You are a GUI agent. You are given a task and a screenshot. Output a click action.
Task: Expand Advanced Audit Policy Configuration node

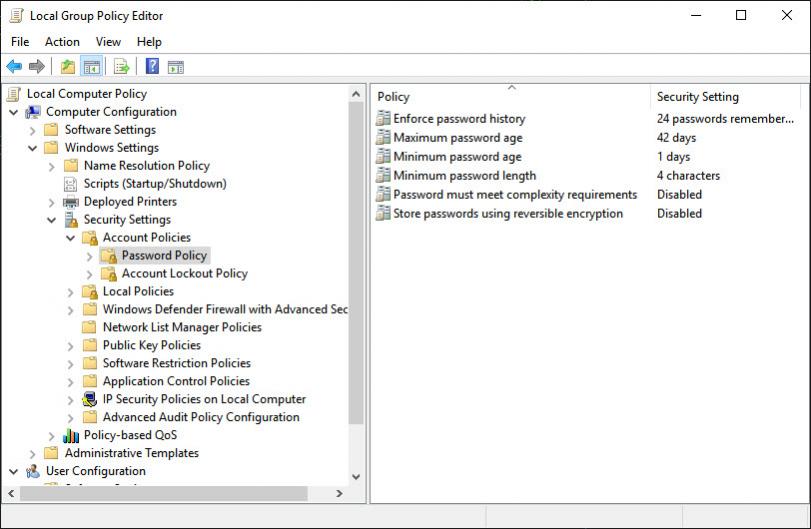click(71, 418)
